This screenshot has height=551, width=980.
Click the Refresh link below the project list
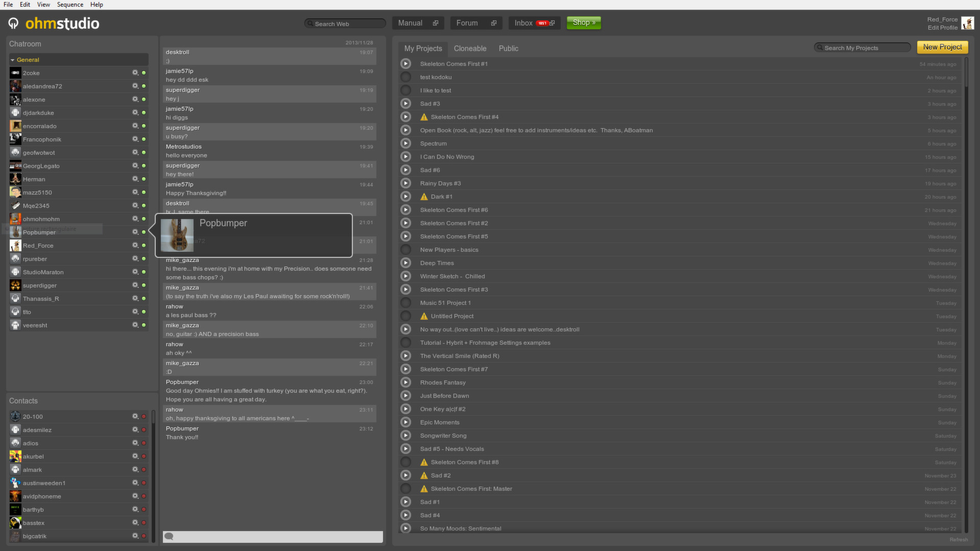[x=959, y=539]
